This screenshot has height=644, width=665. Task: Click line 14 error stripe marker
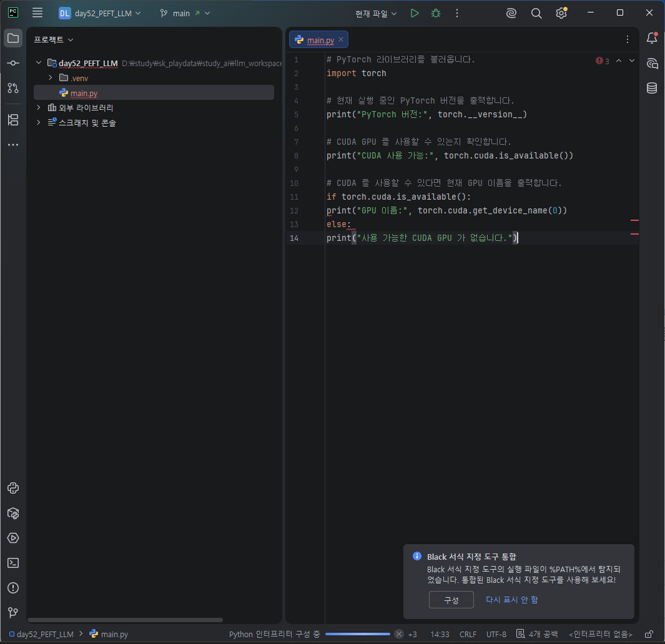(x=634, y=234)
